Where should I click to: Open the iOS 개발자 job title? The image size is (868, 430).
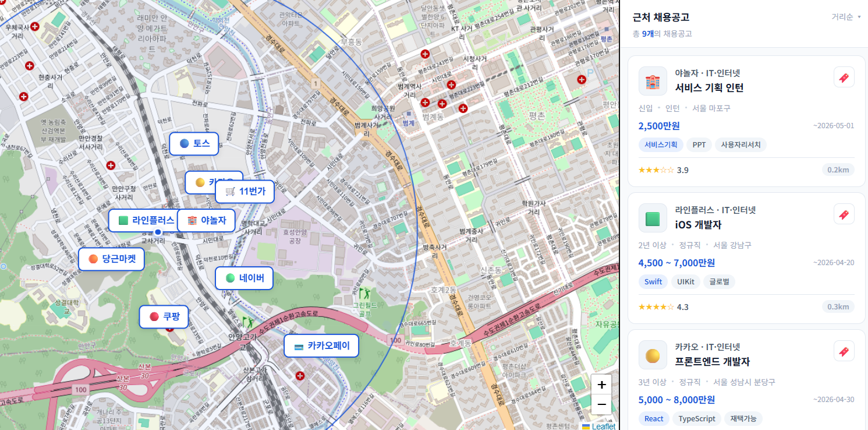click(698, 225)
